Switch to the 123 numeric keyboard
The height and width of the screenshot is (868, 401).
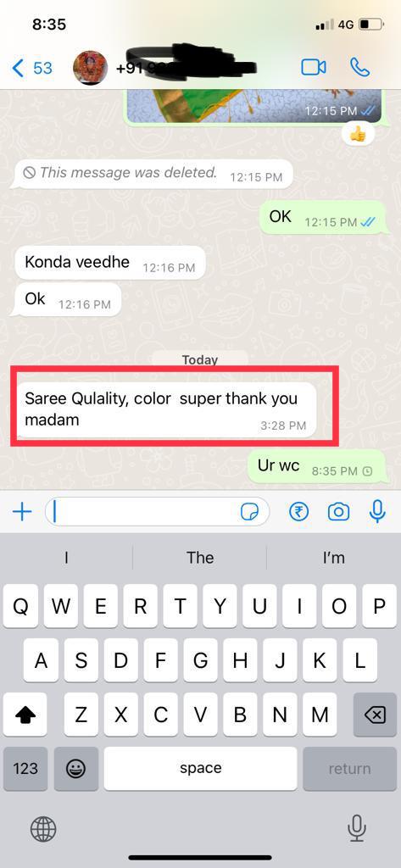25,768
